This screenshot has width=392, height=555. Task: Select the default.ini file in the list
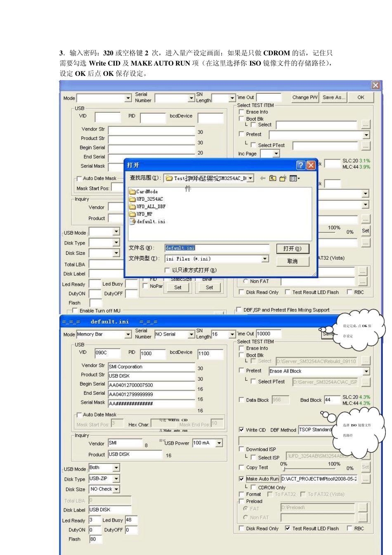coord(147,221)
